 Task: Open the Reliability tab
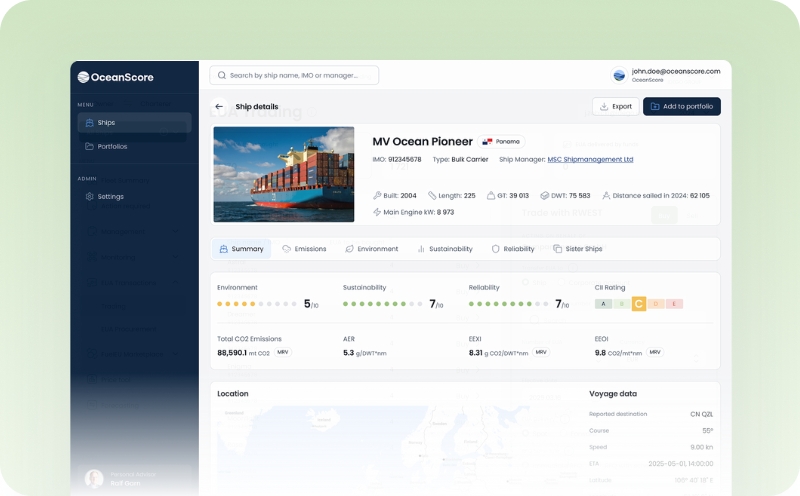512,248
